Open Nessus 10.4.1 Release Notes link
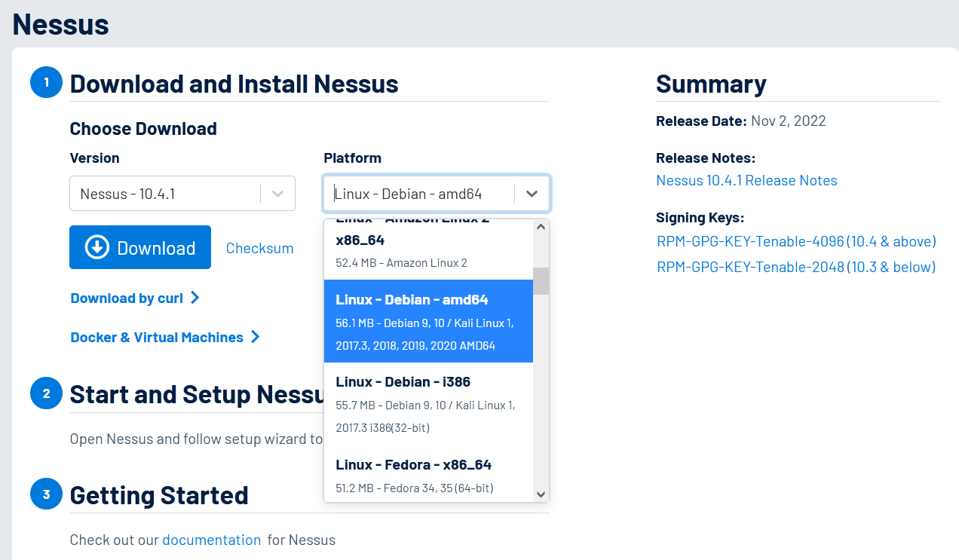959x560 pixels. (746, 180)
